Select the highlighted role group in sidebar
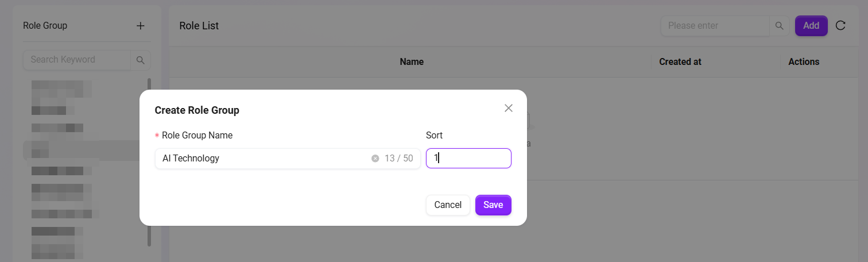The height and width of the screenshot is (262, 868). (80, 151)
